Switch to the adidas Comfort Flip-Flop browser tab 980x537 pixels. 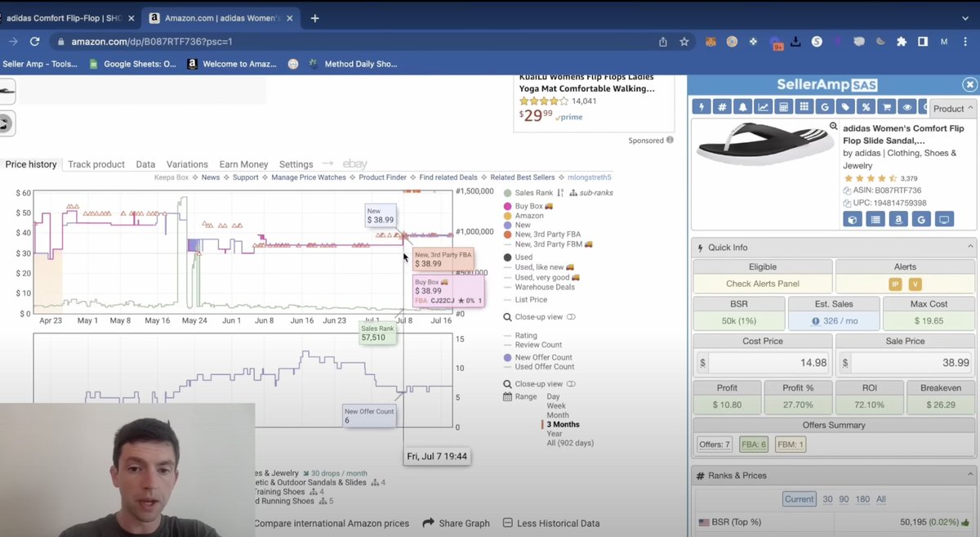click(x=69, y=17)
